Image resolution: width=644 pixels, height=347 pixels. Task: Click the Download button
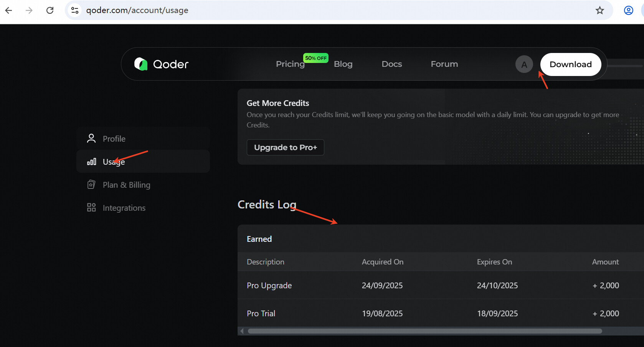[x=571, y=64]
